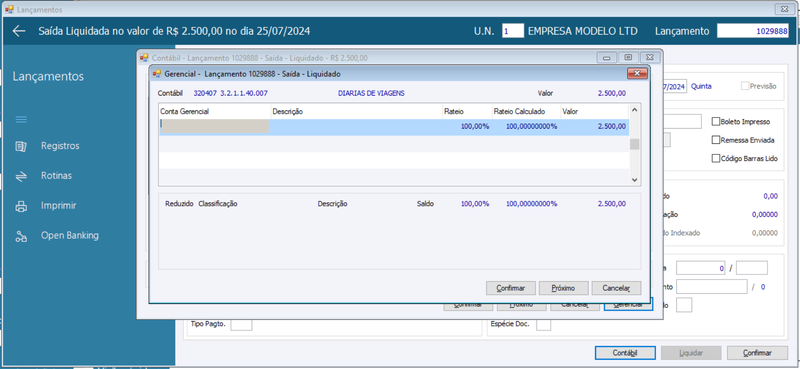Enable the Boleto Impresso checkbox
The width and height of the screenshot is (800, 369).
pos(716,121)
